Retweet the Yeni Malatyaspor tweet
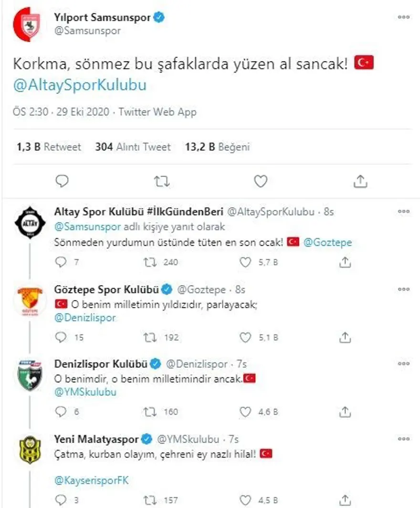The width and height of the screenshot is (420, 508). point(150,500)
